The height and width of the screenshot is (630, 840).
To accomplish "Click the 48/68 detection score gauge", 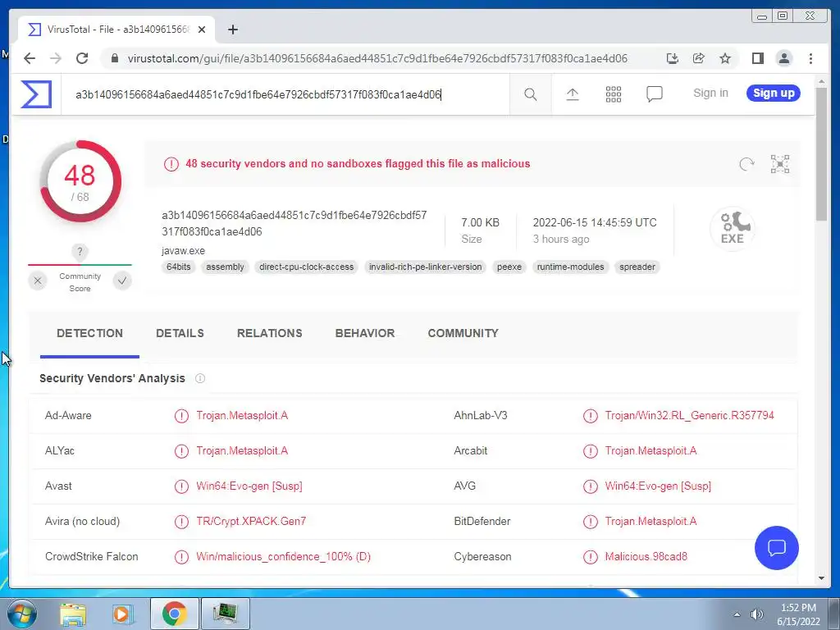I will [x=80, y=181].
